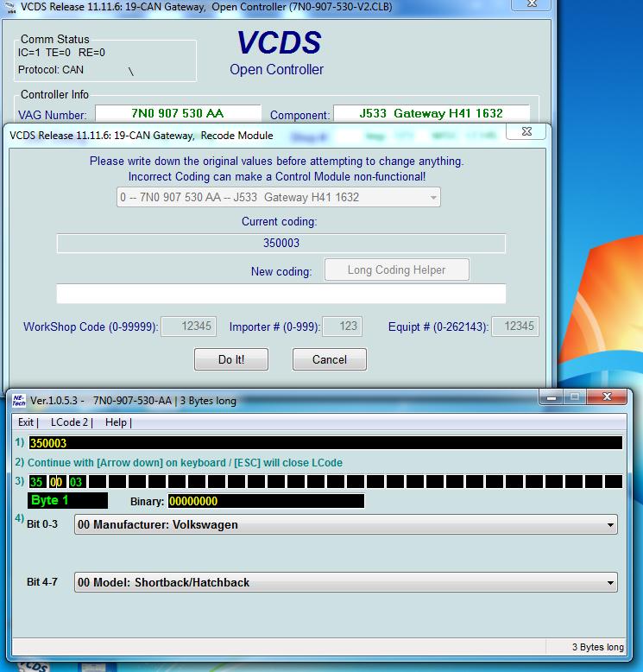Click Cancel in Recode Module dialog
The height and width of the screenshot is (672, 643).
click(x=329, y=359)
